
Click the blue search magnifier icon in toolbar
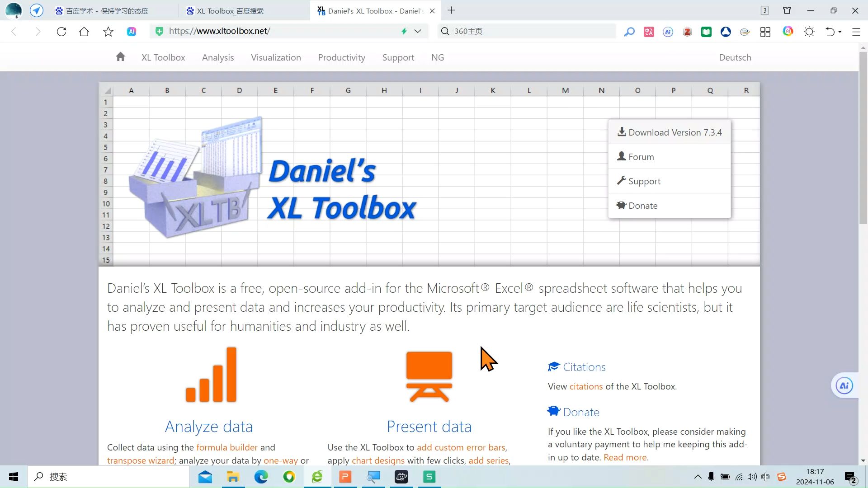click(629, 32)
